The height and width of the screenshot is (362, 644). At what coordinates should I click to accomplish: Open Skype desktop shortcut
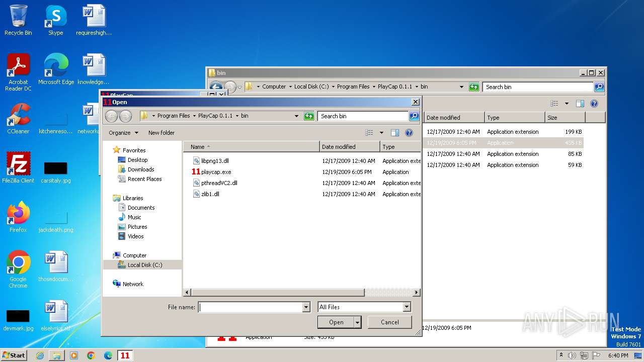[55, 20]
